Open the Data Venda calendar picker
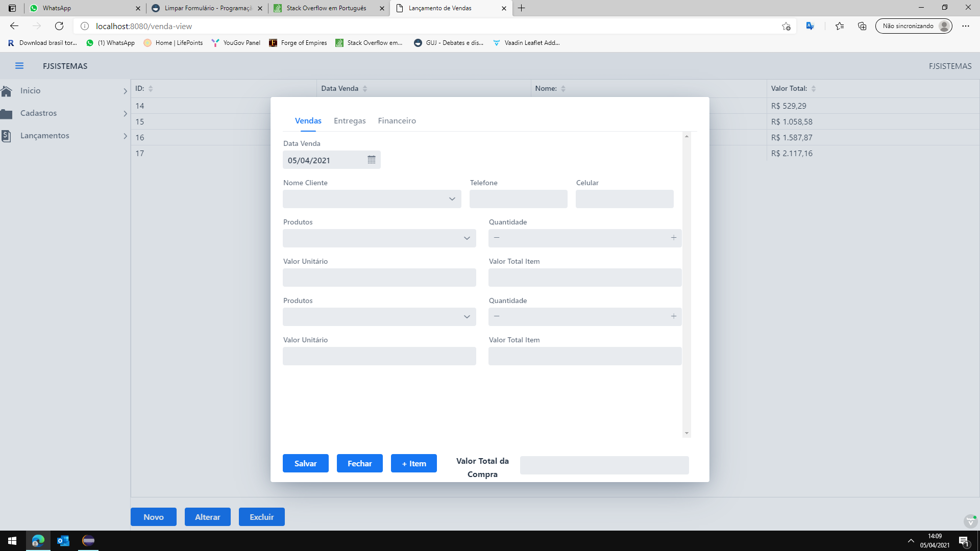980x551 pixels. (x=372, y=160)
